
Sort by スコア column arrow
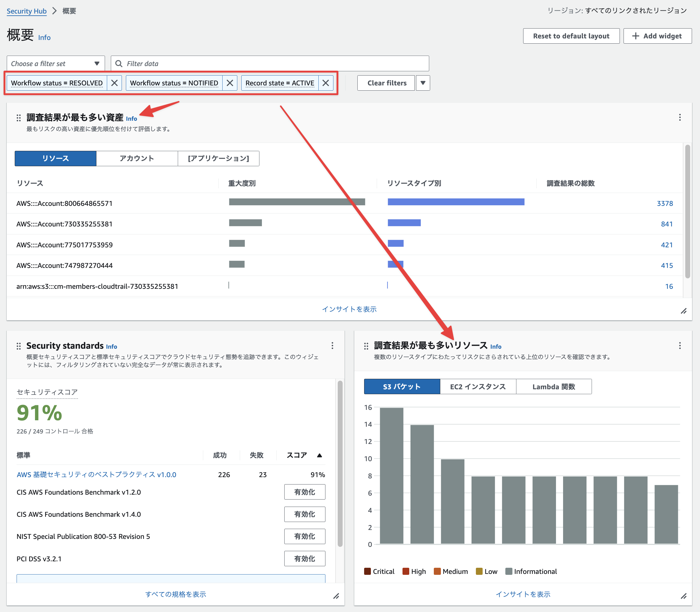[320, 455]
